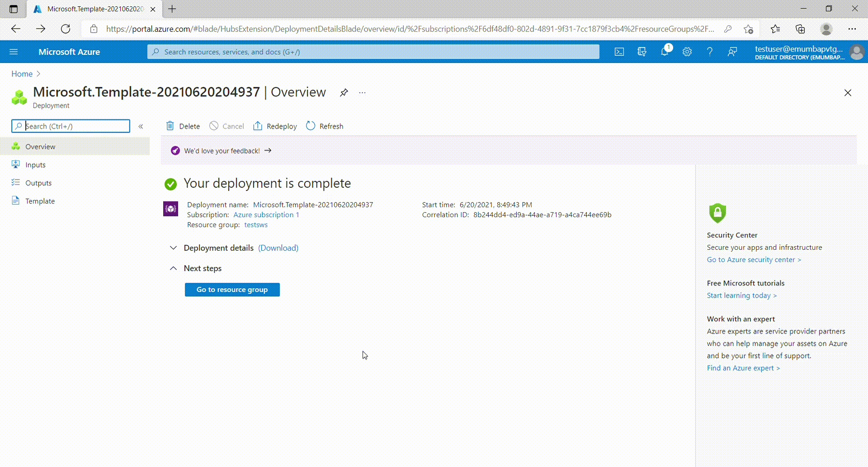Screen dimensions: 868x467
Task: Select the Start time value 6/20/2021, 8:49:43 PM
Action: point(496,205)
